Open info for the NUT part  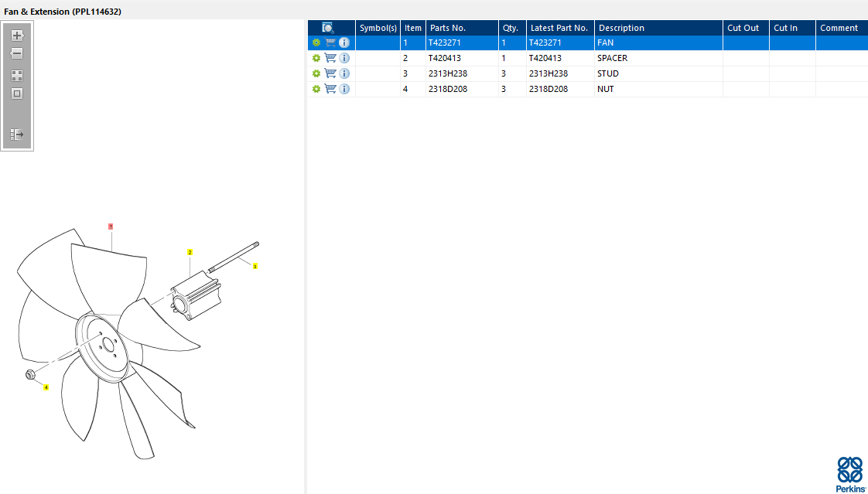tap(344, 89)
